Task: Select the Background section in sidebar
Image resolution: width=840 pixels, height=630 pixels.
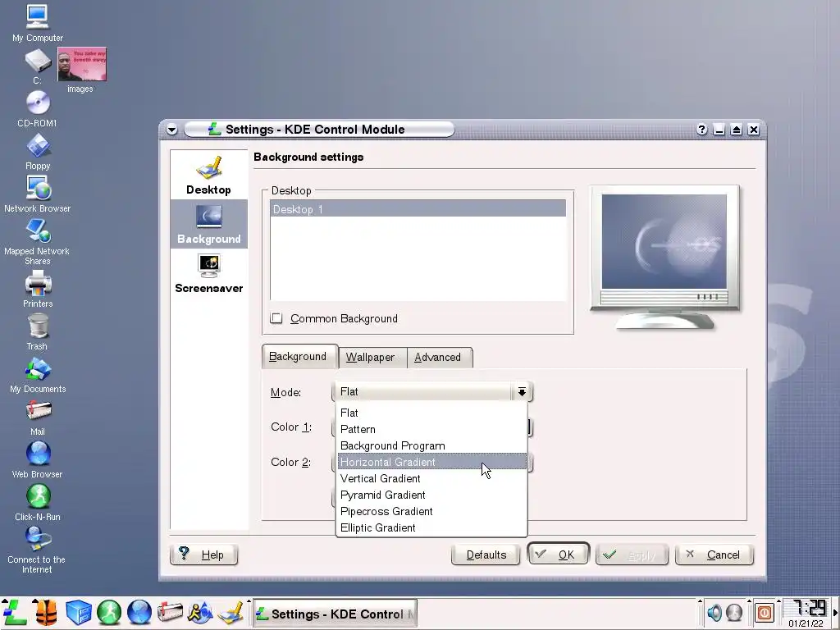Action: 209,224
